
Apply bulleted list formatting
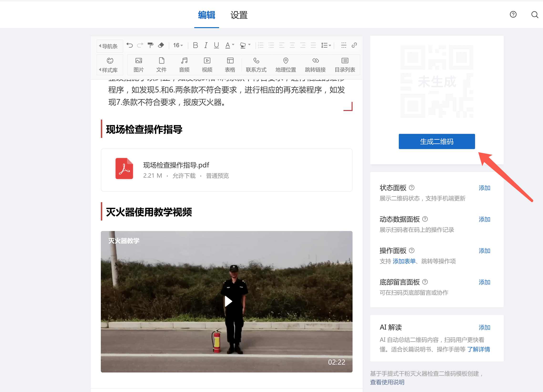[271, 45]
